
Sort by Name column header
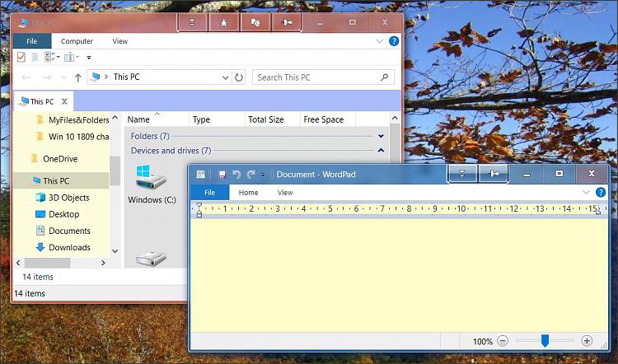click(157, 119)
